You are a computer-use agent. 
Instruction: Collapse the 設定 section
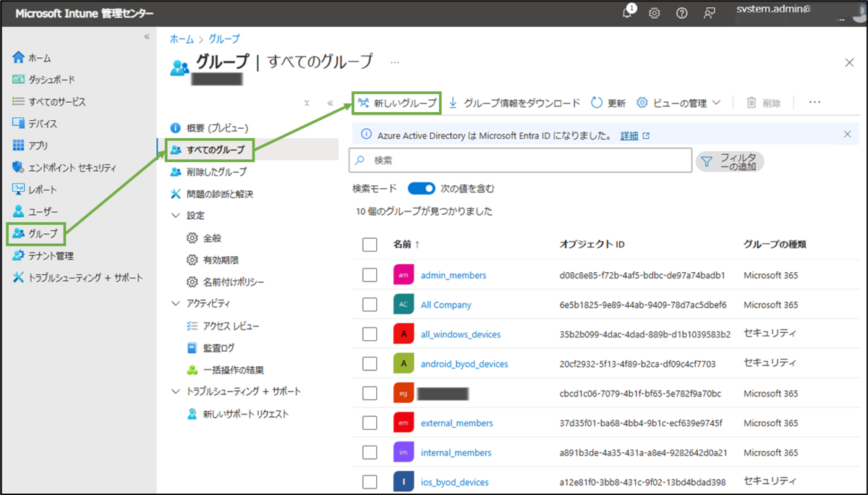click(x=175, y=216)
